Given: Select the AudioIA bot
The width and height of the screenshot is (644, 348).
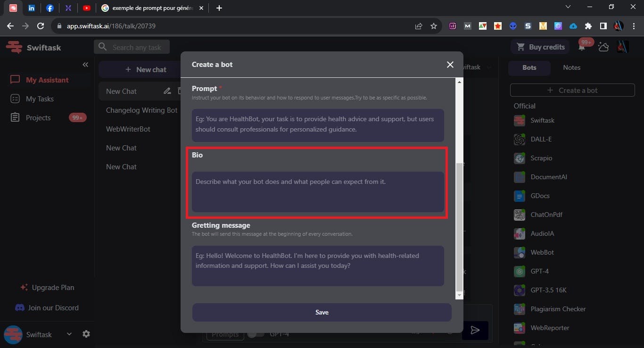Looking at the screenshot, I should (534, 233).
